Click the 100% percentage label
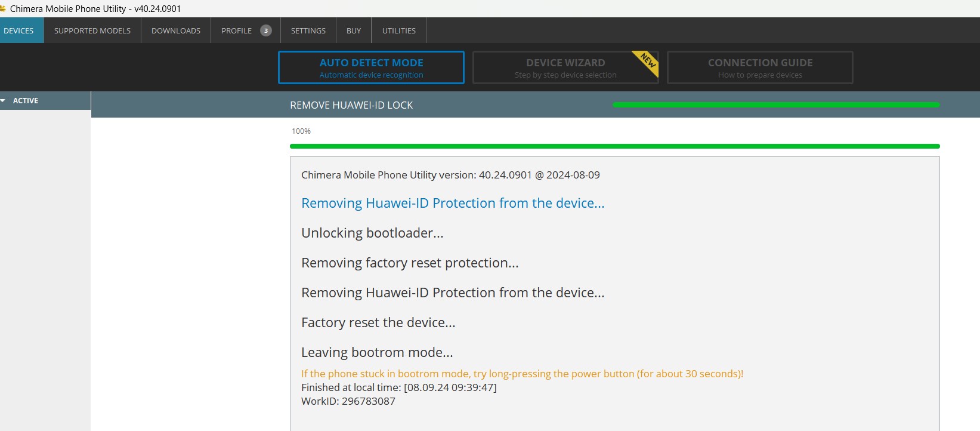This screenshot has width=980, height=431. point(301,131)
